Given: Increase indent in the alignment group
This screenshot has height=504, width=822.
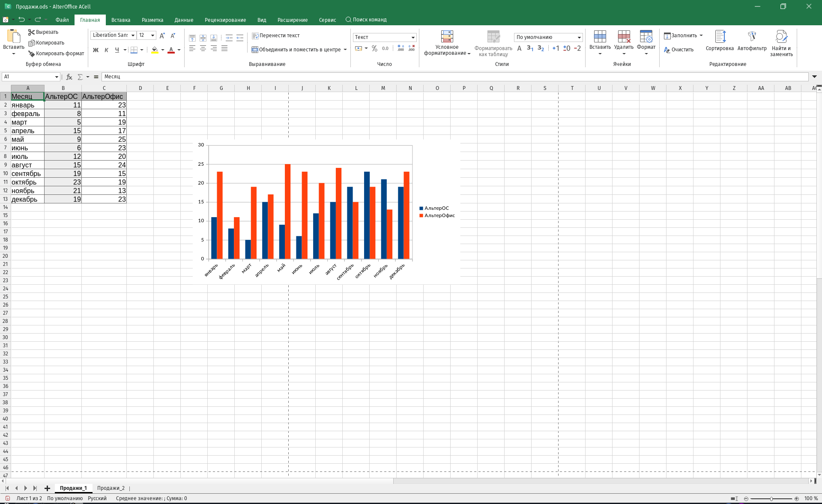Looking at the screenshot, I should click(229, 38).
